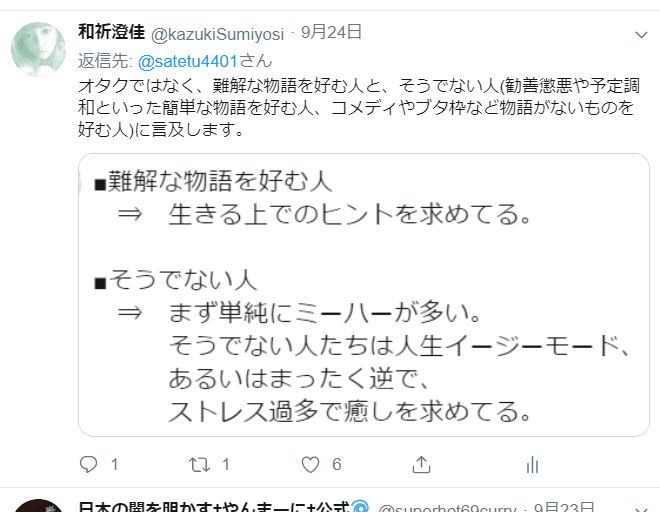Click @kazukiSumiyosi handle
The width and height of the screenshot is (660, 512).
(x=218, y=34)
